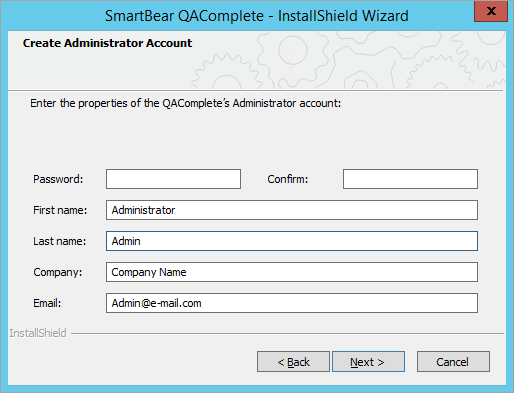
Task: Click the Email field with Admin@e-mail.com
Action: click(292, 303)
